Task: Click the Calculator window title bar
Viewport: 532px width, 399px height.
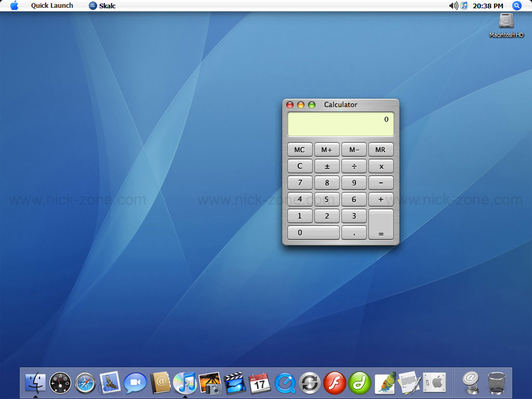Action: pyautogui.click(x=341, y=104)
